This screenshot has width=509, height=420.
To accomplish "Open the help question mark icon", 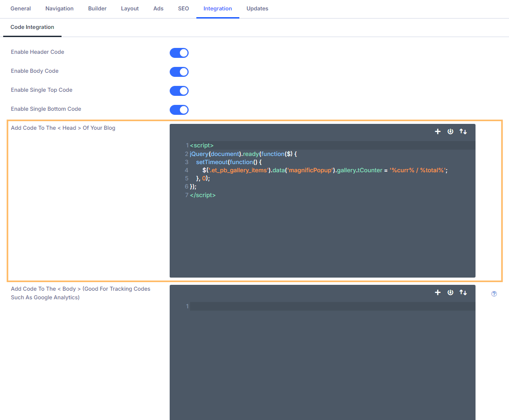I will pyautogui.click(x=494, y=294).
